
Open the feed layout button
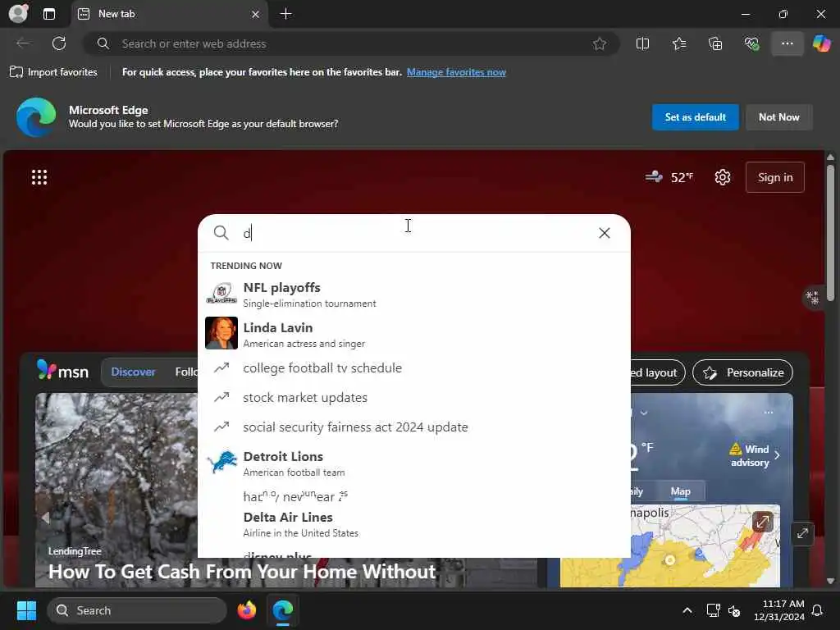click(x=658, y=373)
